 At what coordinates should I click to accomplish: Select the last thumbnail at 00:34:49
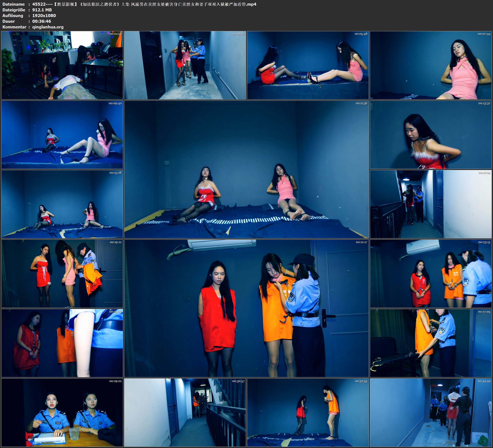click(431, 412)
